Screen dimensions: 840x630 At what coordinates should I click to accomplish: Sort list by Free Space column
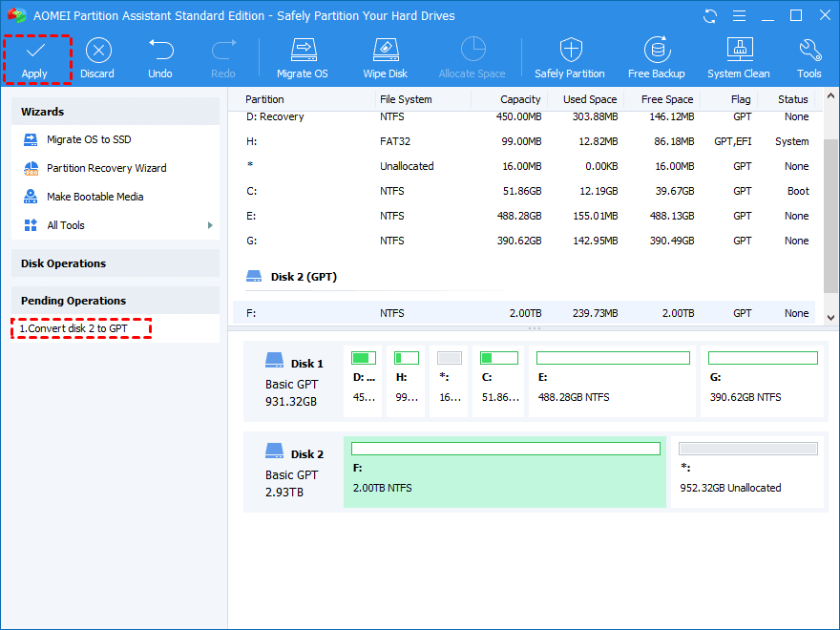pyautogui.click(x=666, y=99)
